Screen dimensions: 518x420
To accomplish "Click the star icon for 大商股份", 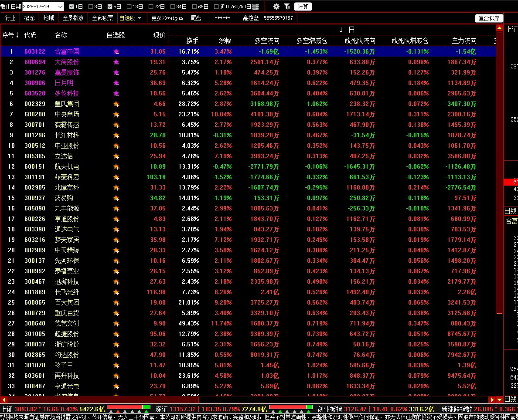I will [x=116, y=62].
